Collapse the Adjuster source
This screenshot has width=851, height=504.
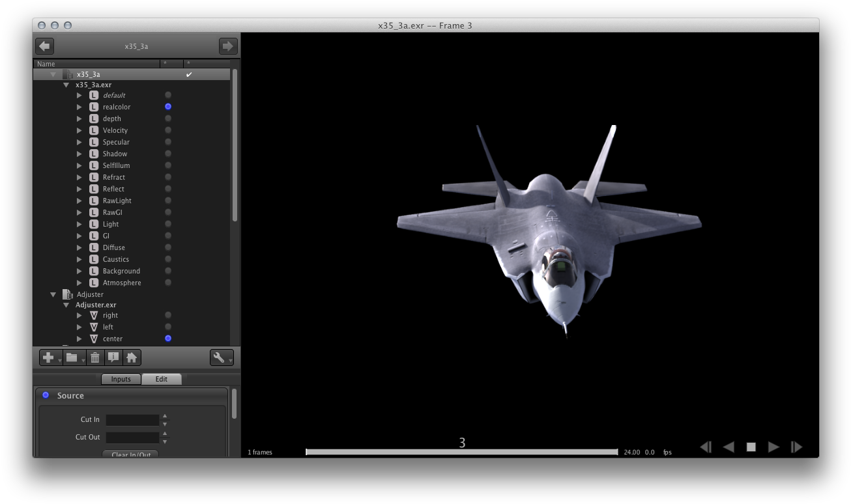(53, 295)
